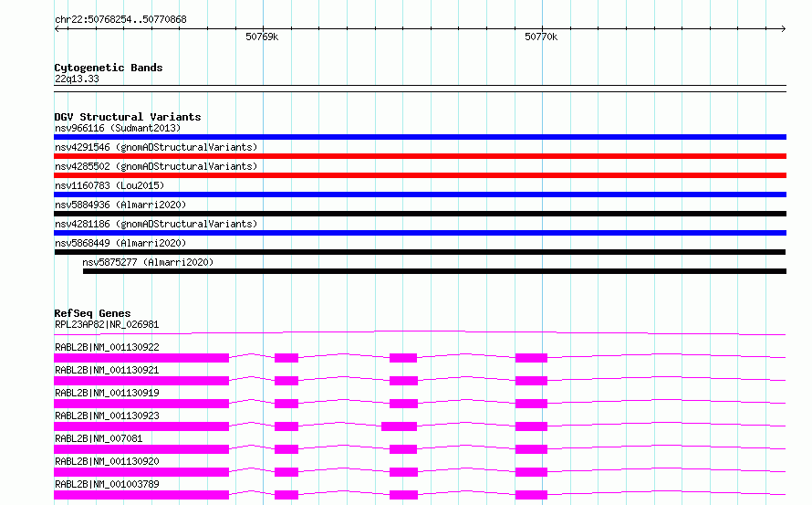The width and height of the screenshot is (812, 505).
Task: Select the blue bar for nsv966116
Action: 420,137
